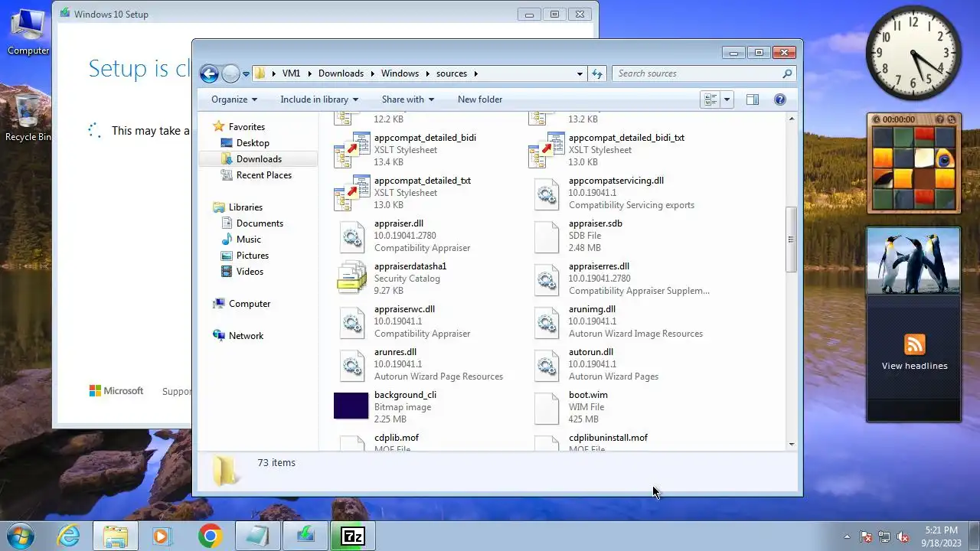The width and height of the screenshot is (980, 551).
Task: Open the Music library
Action: tap(248, 240)
